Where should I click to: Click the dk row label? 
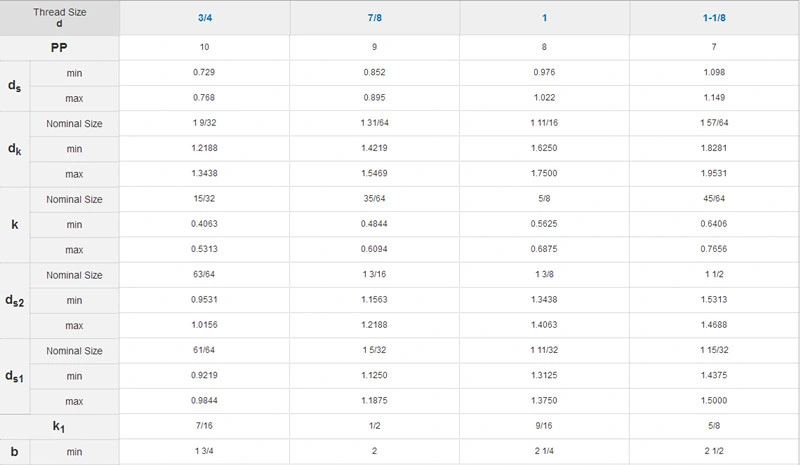click(x=14, y=149)
